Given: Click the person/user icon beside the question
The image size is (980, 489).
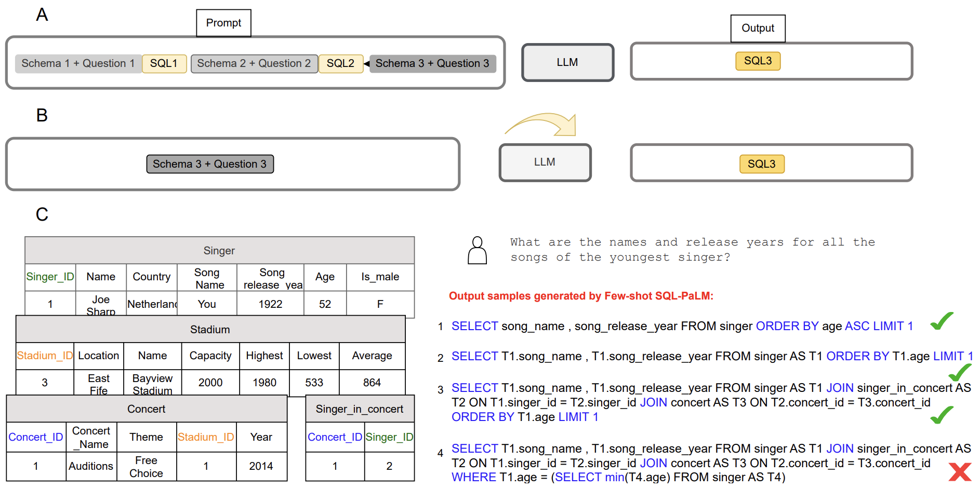Looking at the screenshot, I should click(x=476, y=251).
